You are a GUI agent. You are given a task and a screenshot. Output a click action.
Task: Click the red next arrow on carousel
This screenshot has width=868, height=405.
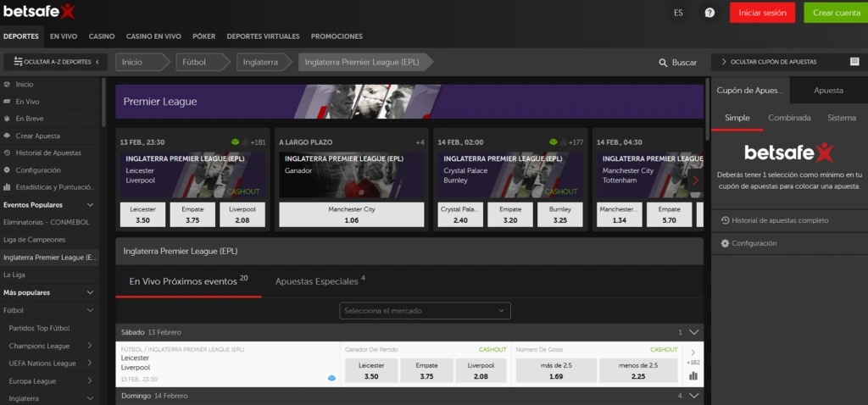click(696, 180)
